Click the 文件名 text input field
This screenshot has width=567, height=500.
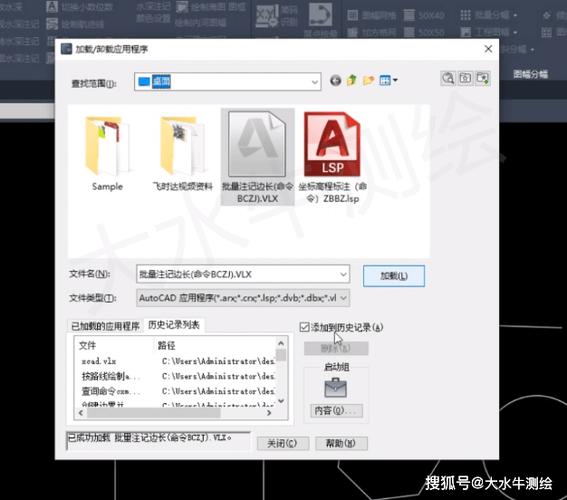(237, 274)
